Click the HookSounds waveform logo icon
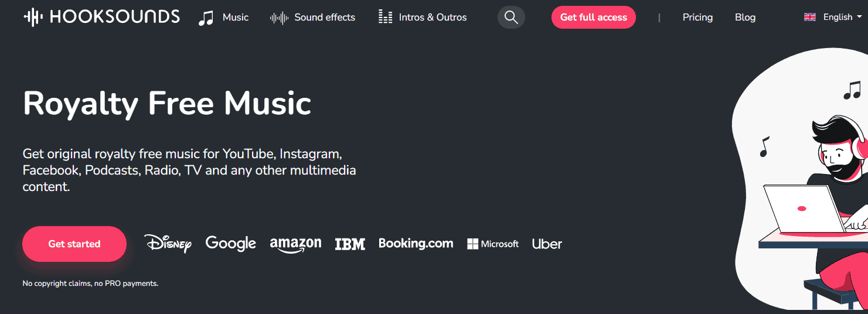The width and height of the screenshot is (868, 314). pos(33,17)
